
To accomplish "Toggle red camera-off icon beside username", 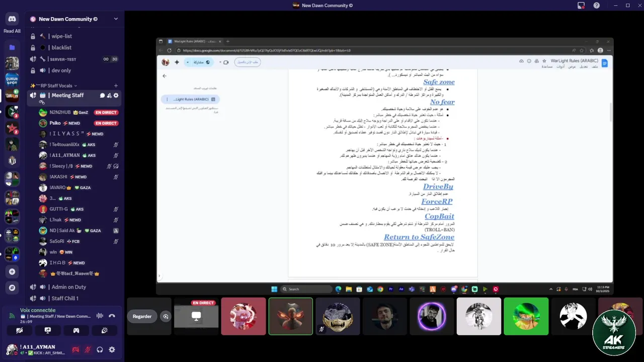I will pos(75,350).
